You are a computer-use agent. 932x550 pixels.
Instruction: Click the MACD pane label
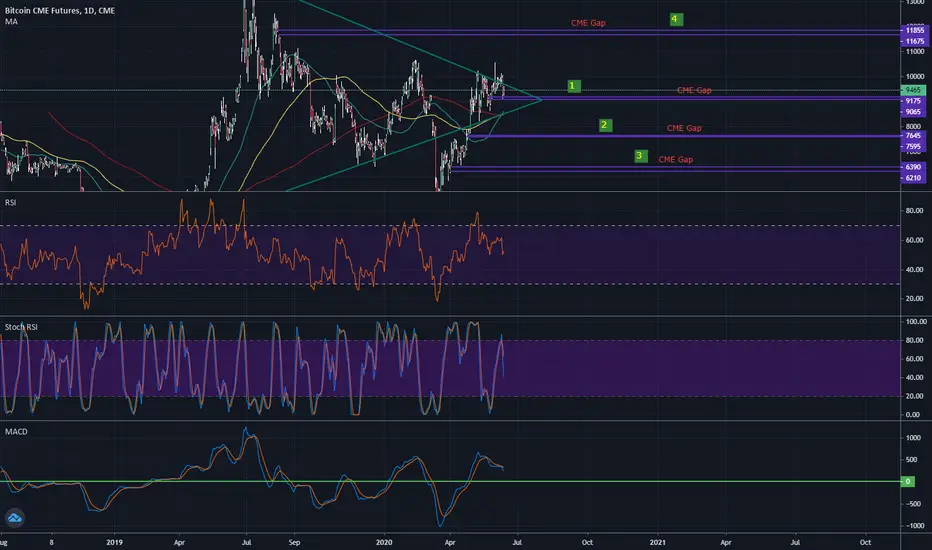click(16, 432)
